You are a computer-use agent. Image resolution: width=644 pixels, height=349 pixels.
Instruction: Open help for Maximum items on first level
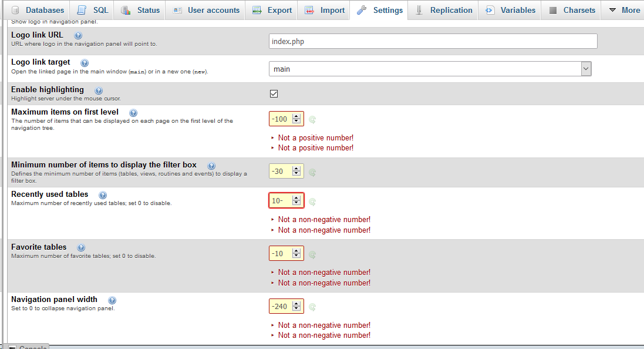(133, 112)
